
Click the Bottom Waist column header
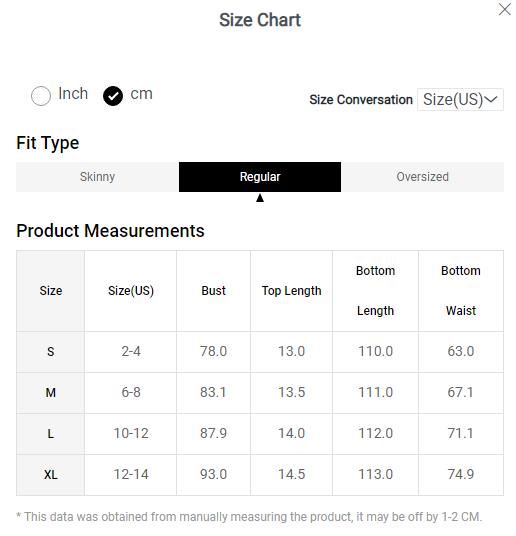[x=461, y=291]
